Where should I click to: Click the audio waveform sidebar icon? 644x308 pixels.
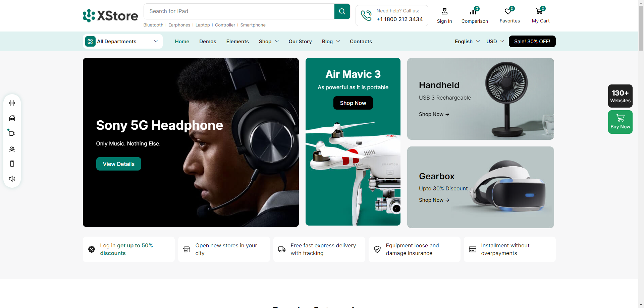12,103
